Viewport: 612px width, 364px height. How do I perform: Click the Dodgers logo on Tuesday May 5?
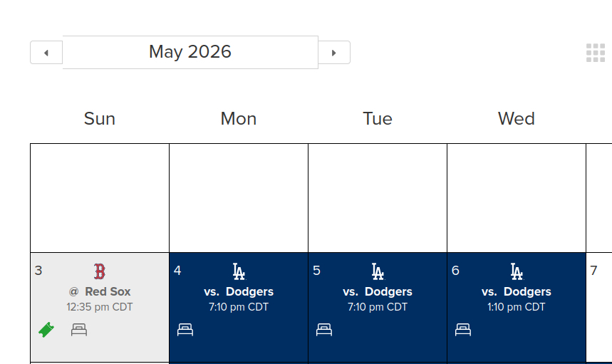coord(378,271)
